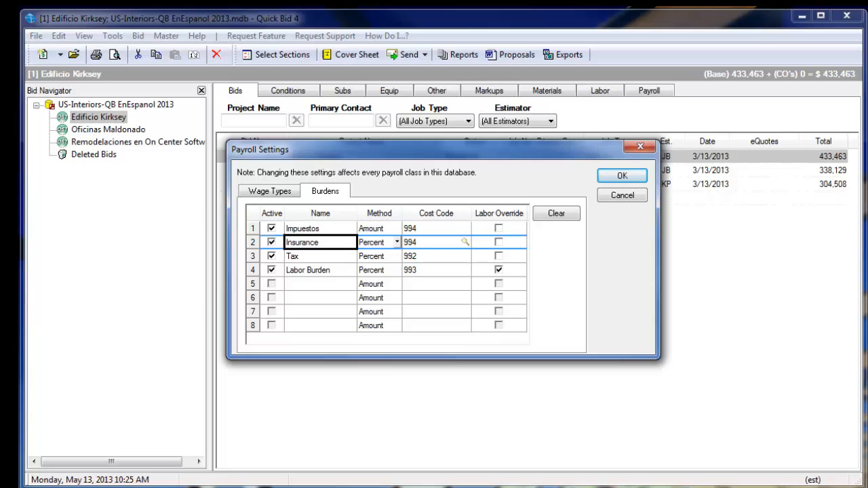Viewport: 868px width, 488px height.
Task: Click the Print Preview toolbar icon
Action: click(x=115, y=55)
